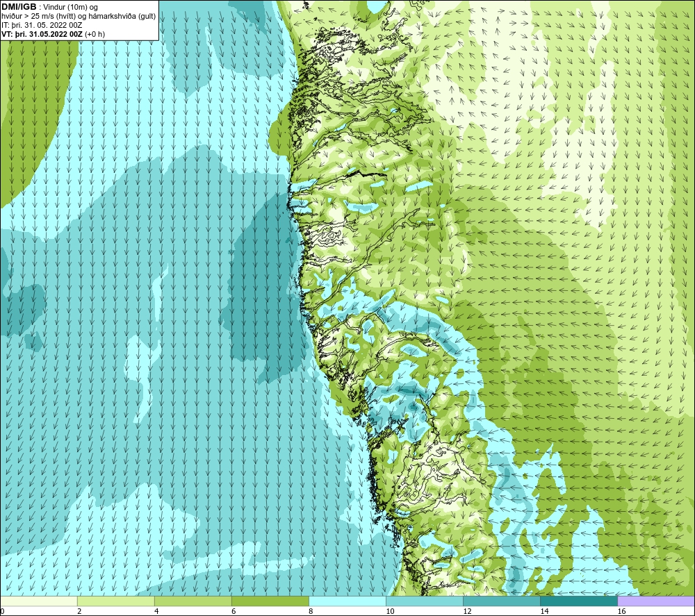Click the 'DMI/IGB' title text
The width and height of the screenshot is (695, 616).
(19, 7)
